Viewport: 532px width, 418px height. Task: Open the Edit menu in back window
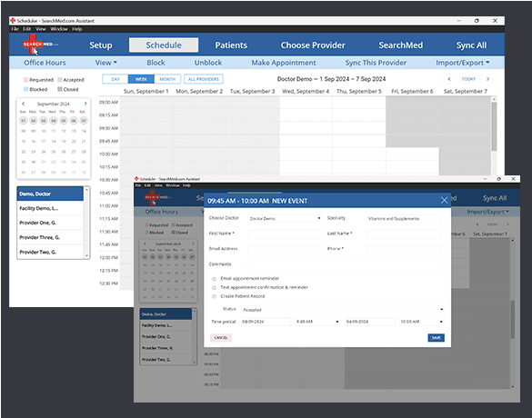tap(27, 29)
